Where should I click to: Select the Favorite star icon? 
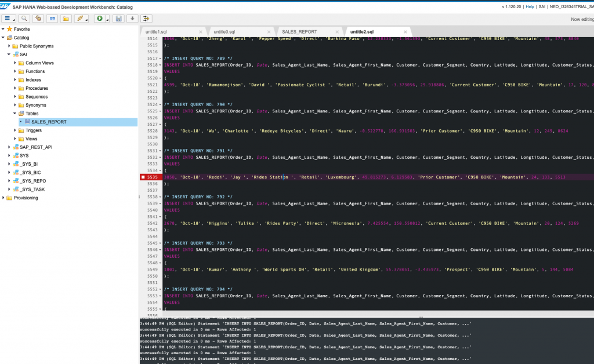coord(9,29)
